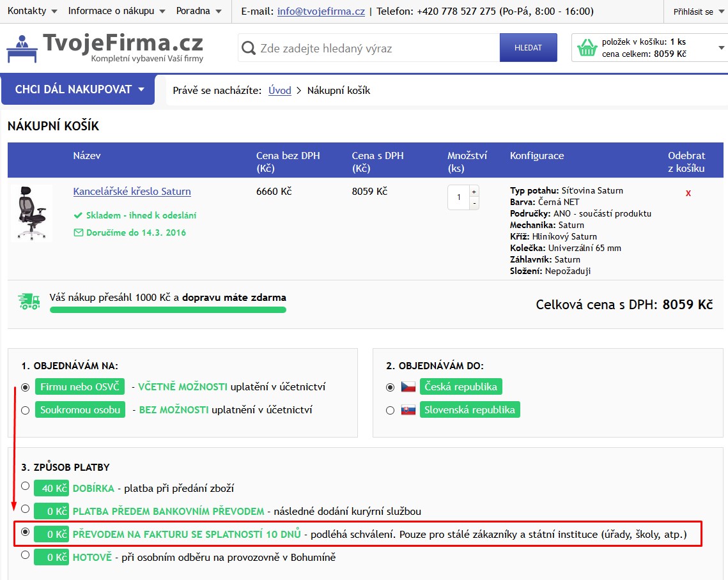This screenshot has height=580, width=728.
Task: Expand the Přihlásit se dropdown
Action: [699, 11]
